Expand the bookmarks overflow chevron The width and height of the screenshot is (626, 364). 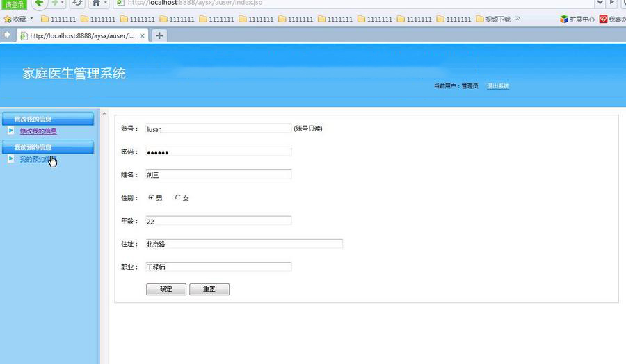(x=518, y=19)
